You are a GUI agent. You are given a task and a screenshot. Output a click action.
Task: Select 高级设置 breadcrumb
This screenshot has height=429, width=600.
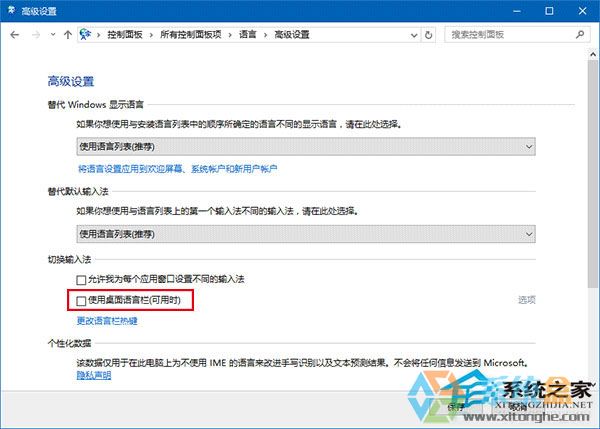(292, 35)
